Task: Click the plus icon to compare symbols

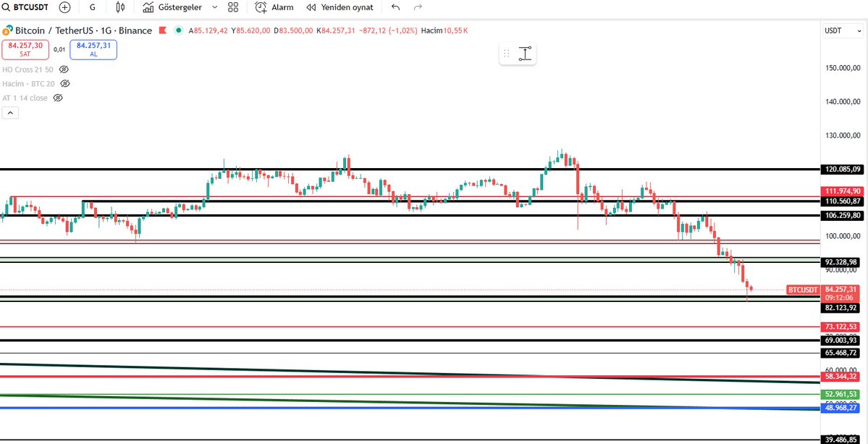Action: [x=64, y=7]
